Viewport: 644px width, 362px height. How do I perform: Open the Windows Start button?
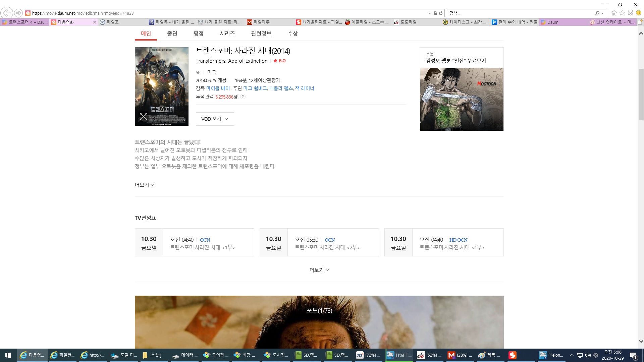(x=8, y=355)
